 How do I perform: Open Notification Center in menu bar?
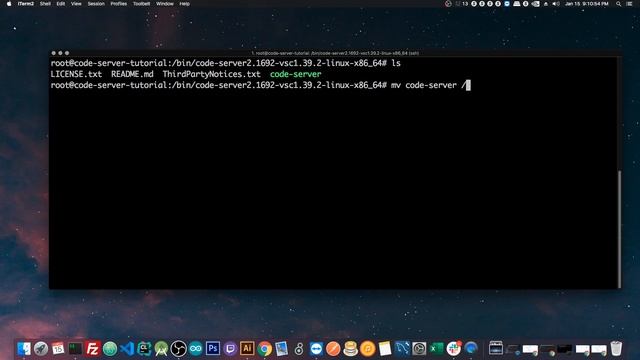tap(629, 4)
